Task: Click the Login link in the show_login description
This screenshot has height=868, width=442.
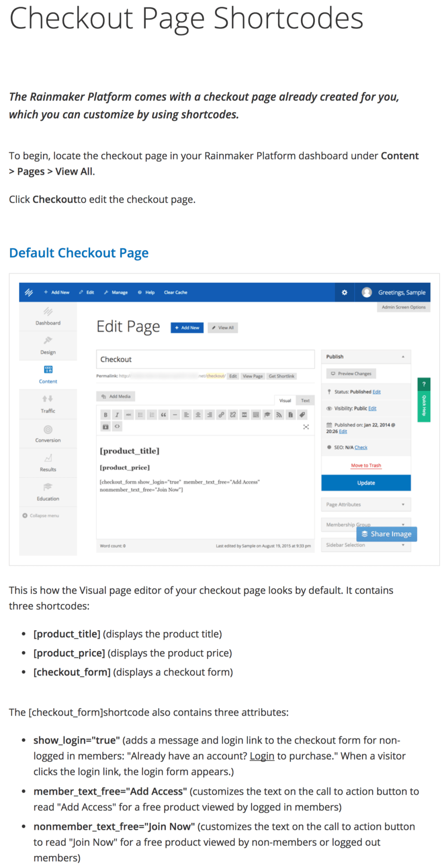Action: pyautogui.click(x=262, y=756)
